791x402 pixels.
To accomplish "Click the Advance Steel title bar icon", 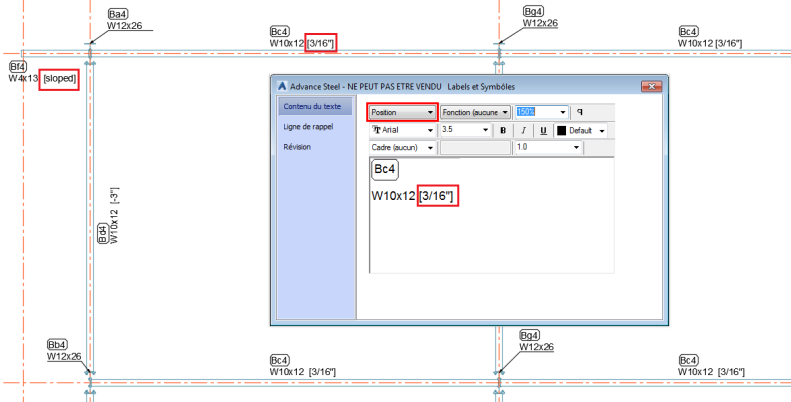I will coord(282,86).
